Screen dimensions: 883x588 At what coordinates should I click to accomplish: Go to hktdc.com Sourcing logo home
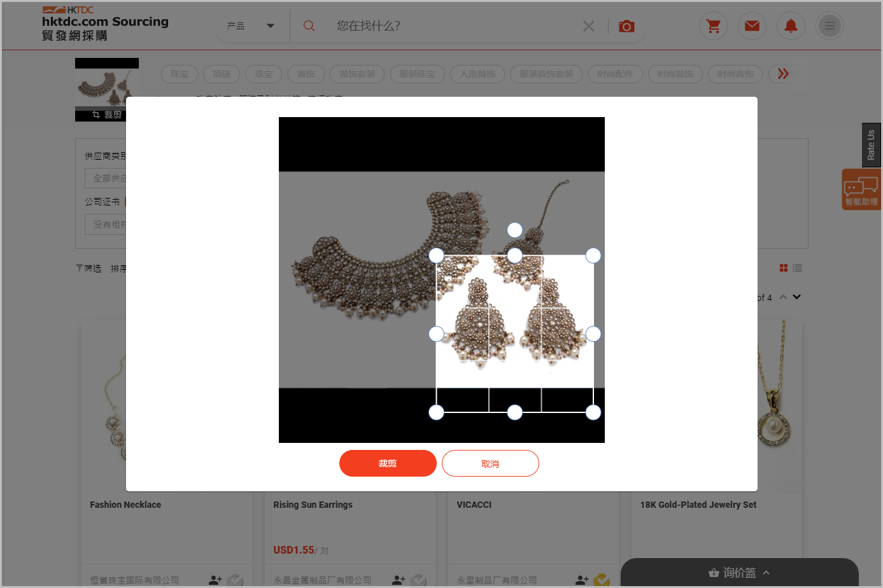tap(105, 24)
